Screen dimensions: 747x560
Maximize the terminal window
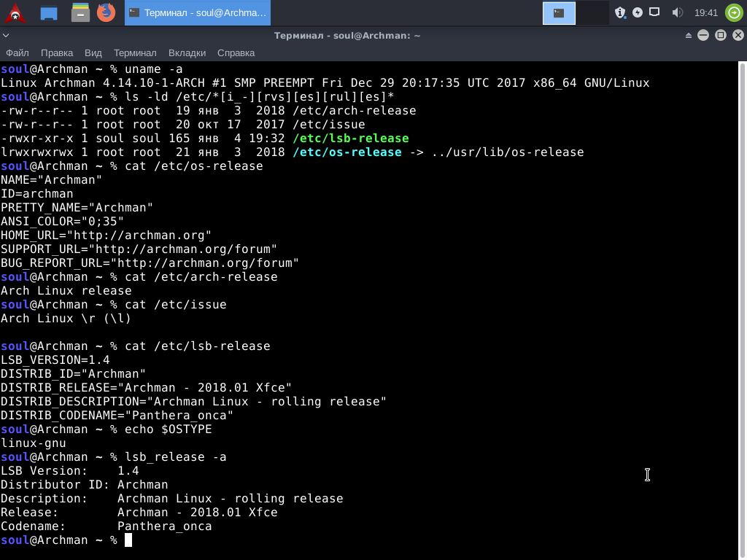[721, 35]
